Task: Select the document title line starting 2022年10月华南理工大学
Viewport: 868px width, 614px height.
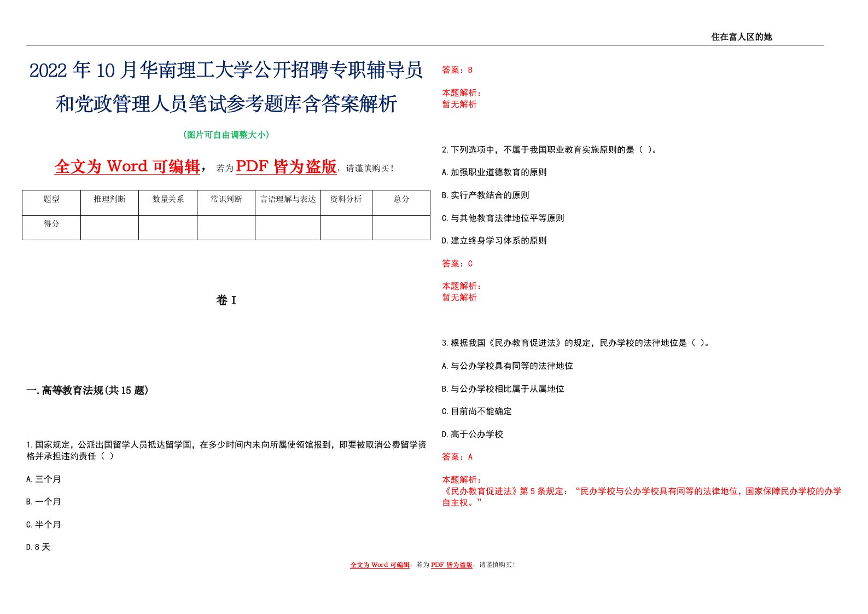Action: [226, 70]
